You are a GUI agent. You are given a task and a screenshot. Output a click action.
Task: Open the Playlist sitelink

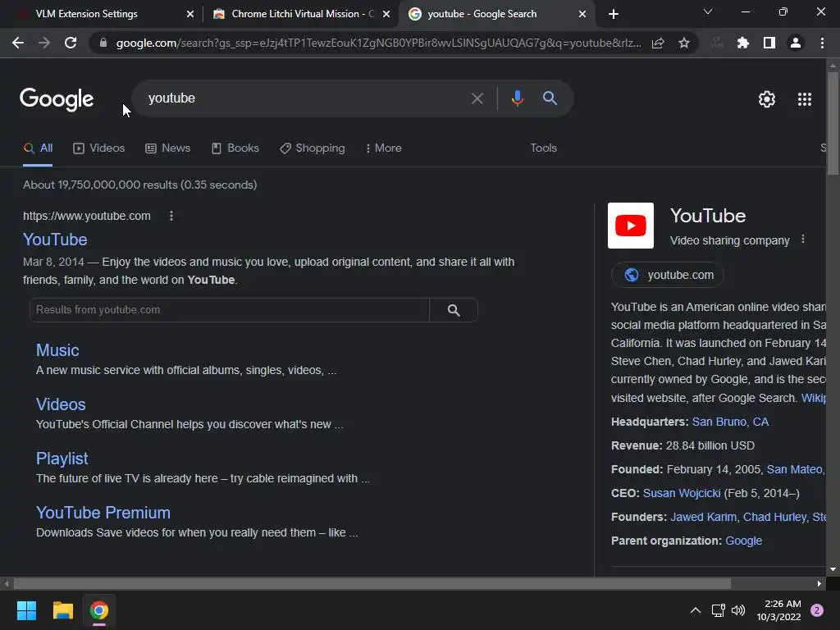[62, 459]
